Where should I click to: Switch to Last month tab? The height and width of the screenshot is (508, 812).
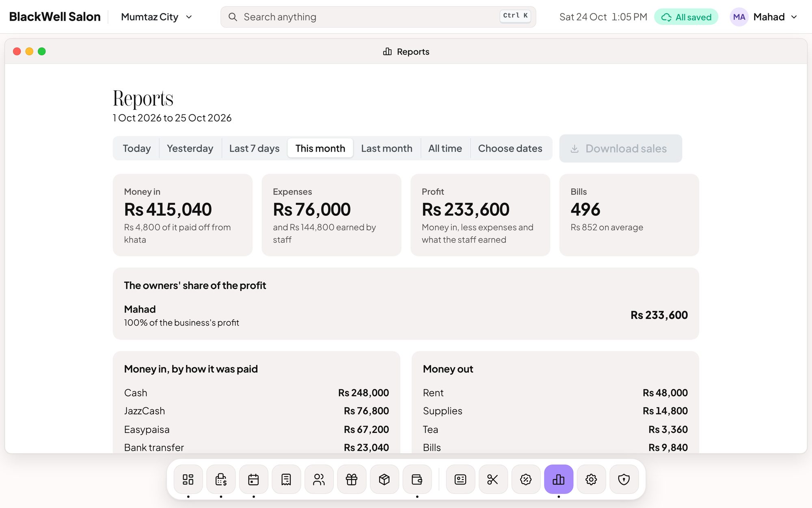[387, 148]
